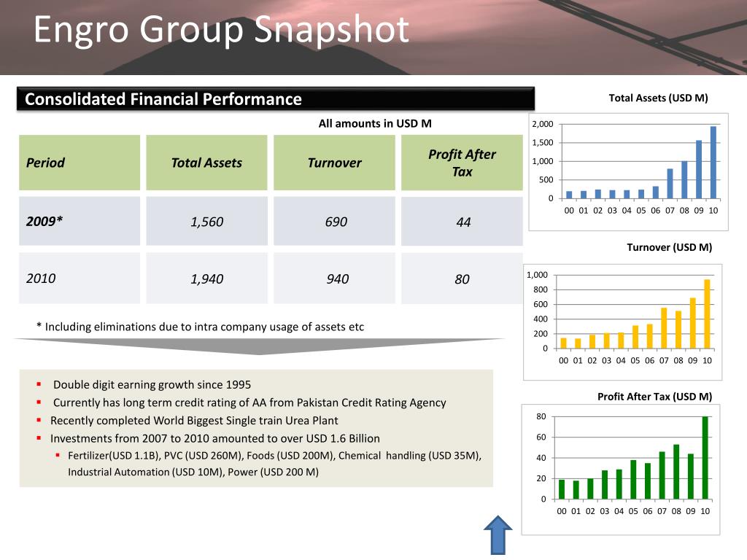Click the 44 profit after tax cell
Screen dimensions: 747x560
(x=462, y=221)
